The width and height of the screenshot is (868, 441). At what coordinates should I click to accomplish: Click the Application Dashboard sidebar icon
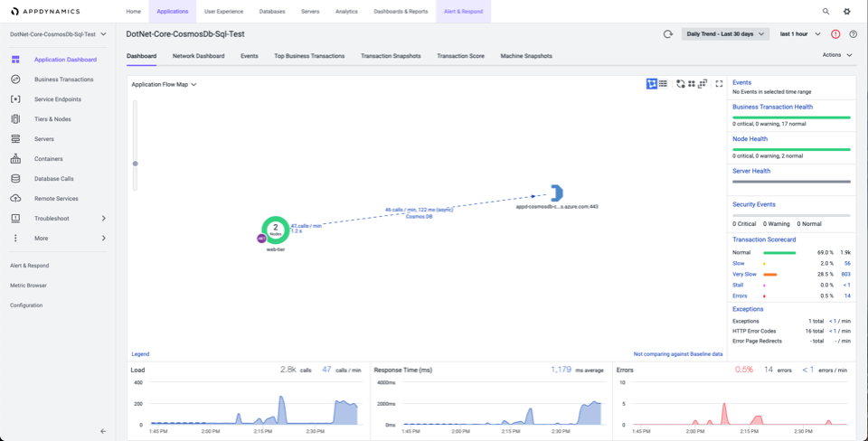pos(15,60)
